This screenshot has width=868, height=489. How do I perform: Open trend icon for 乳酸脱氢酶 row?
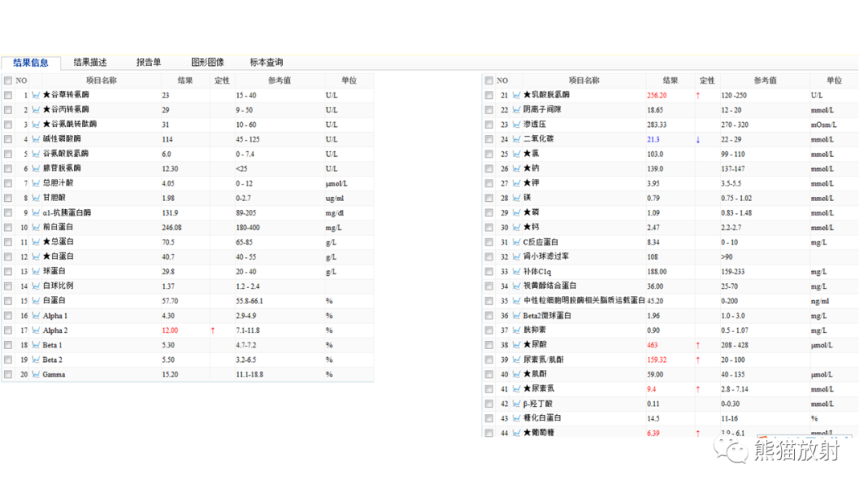pyautogui.click(x=516, y=95)
